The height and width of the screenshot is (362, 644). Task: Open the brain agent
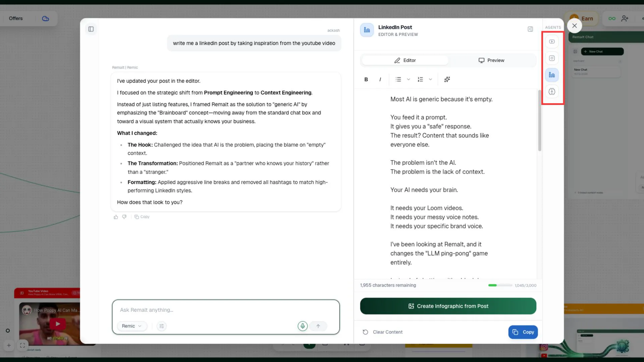click(x=552, y=92)
